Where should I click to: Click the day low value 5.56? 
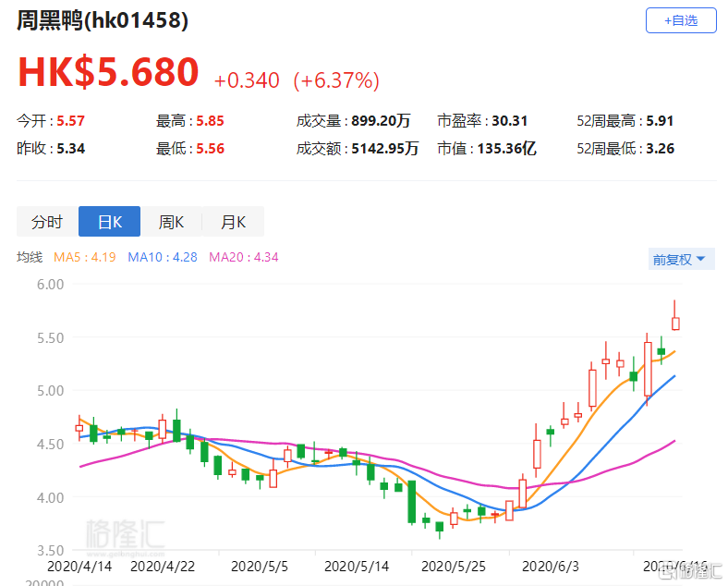coord(210,149)
